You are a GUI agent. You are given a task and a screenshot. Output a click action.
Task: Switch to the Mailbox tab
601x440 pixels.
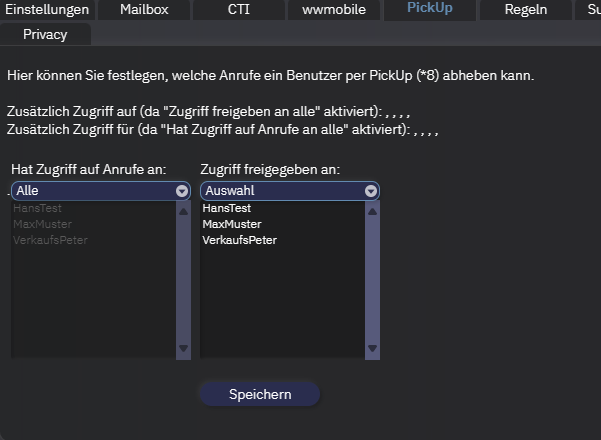pos(144,10)
